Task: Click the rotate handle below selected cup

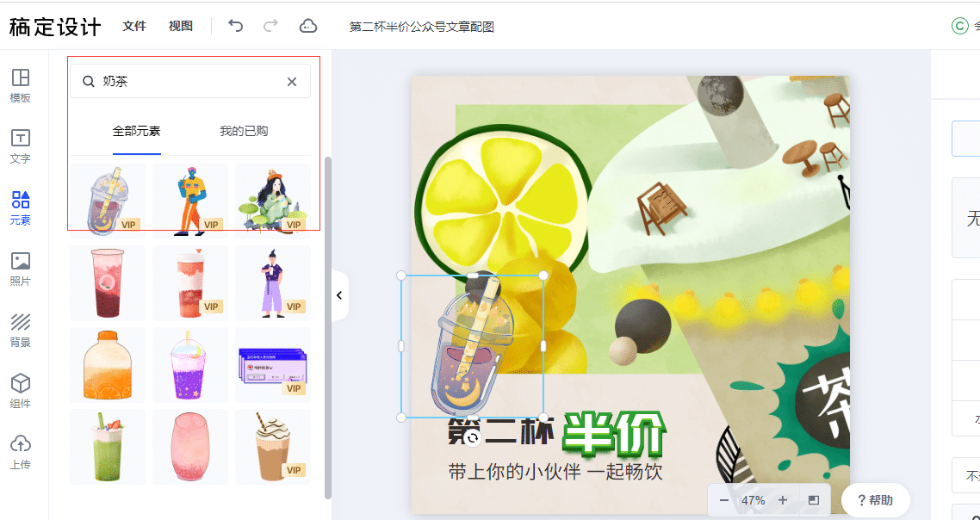Action: (473, 438)
